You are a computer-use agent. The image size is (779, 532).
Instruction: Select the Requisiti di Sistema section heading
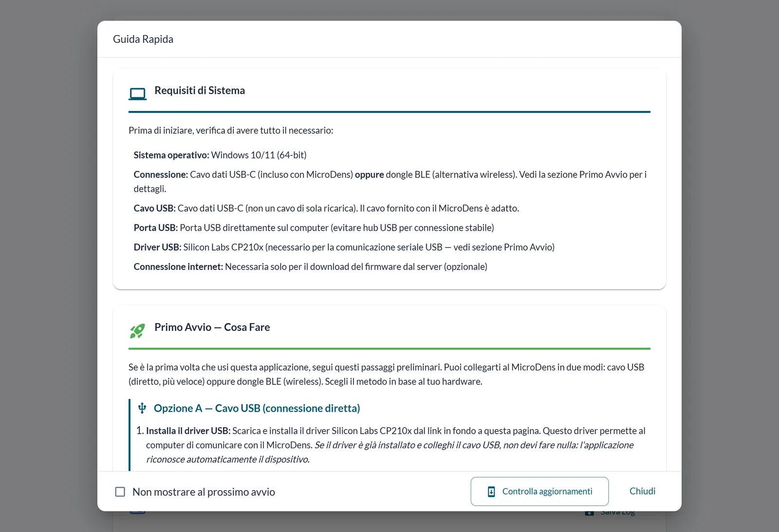click(x=200, y=91)
